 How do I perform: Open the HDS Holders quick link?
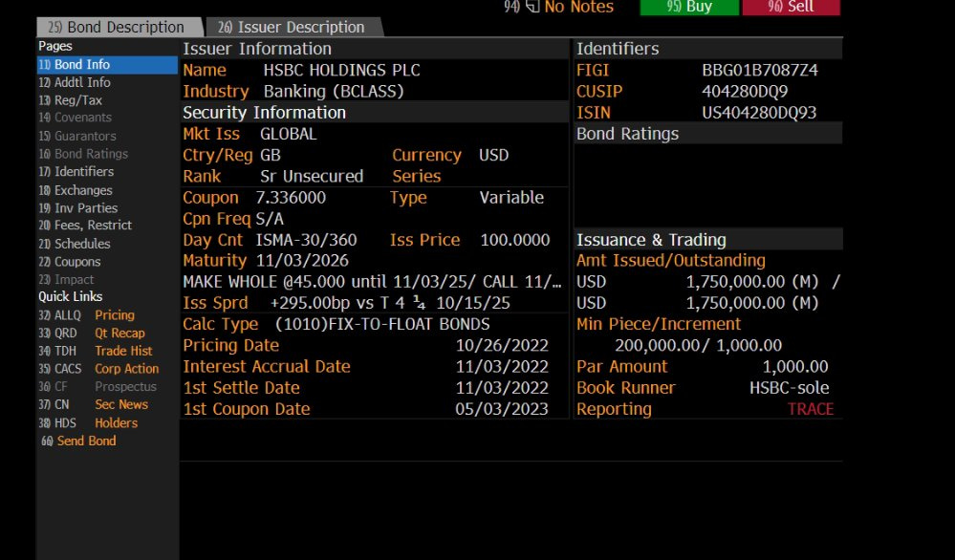coord(88,423)
